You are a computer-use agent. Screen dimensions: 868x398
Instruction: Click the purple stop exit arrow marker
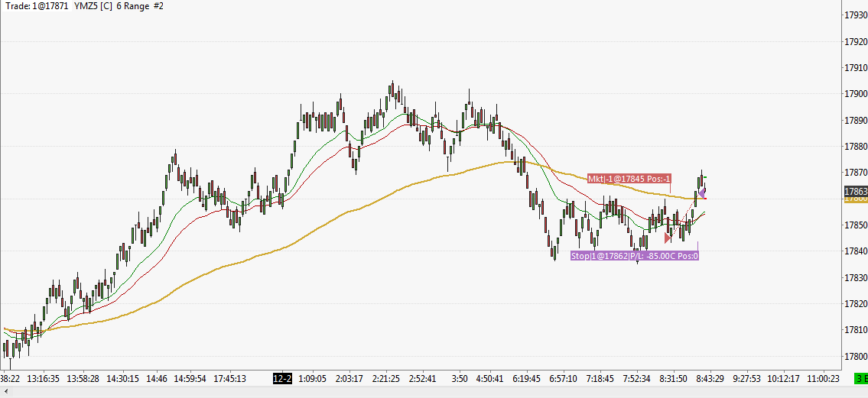point(701,193)
